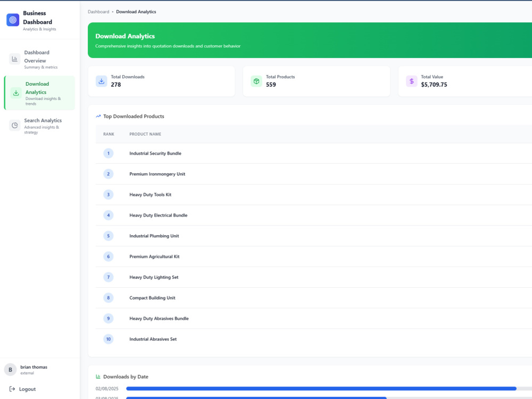The image size is (532, 399).
Task: Click the Compact Building Unit row
Action: click(314, 298)
